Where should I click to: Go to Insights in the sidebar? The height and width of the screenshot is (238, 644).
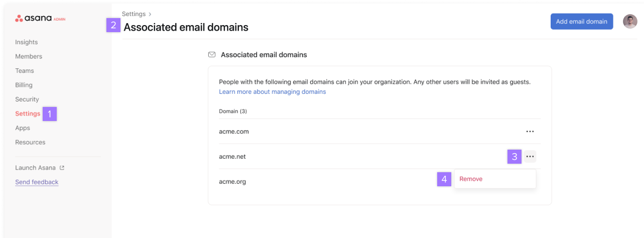pos(27,42)
